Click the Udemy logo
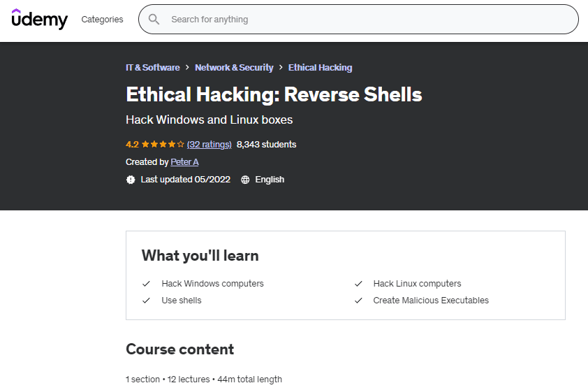 [40, 19]
